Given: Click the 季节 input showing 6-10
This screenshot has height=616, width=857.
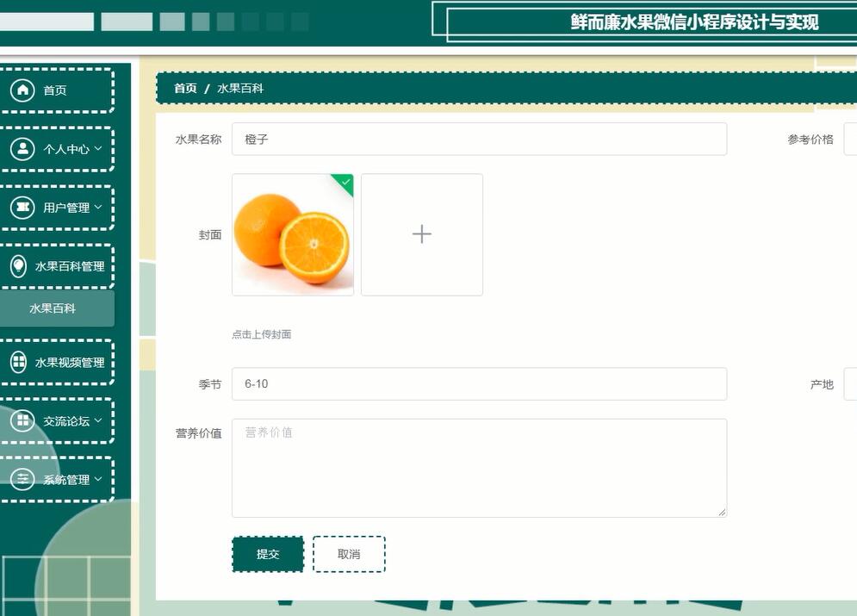Looking at the screenshot, I should tap(480, 383).
